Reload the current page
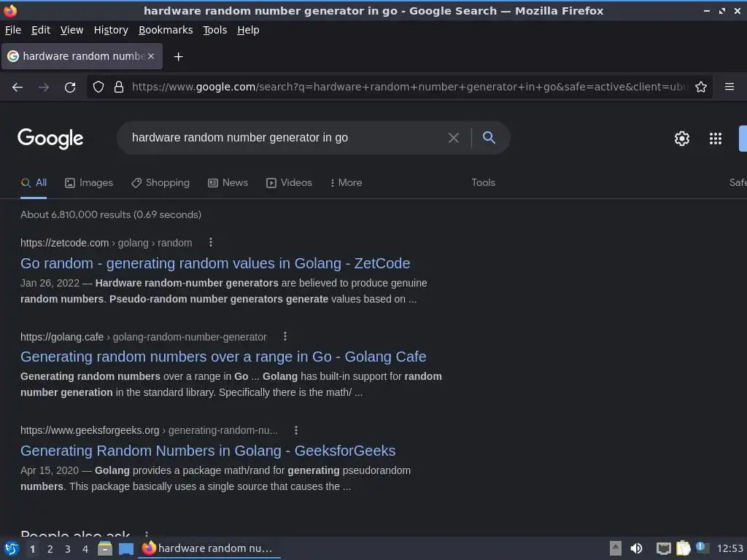This screenshot has width=747, height=560. pyautogui.click(x=70, y=87)
